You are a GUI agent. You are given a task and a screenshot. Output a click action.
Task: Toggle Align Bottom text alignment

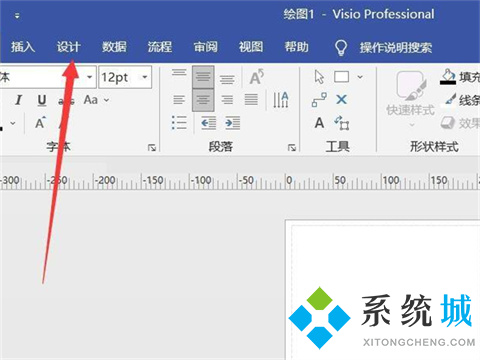pos(227,80)
